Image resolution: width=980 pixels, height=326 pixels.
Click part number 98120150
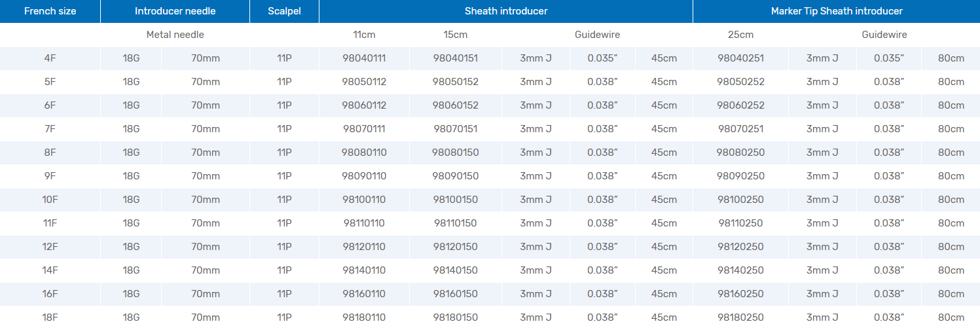[x=456, y=247]
